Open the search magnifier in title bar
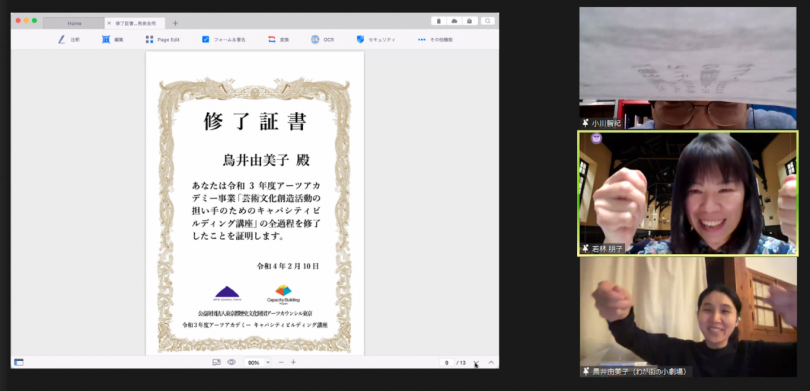The height and width of the screenshot is (391, 810). [487, 21]
